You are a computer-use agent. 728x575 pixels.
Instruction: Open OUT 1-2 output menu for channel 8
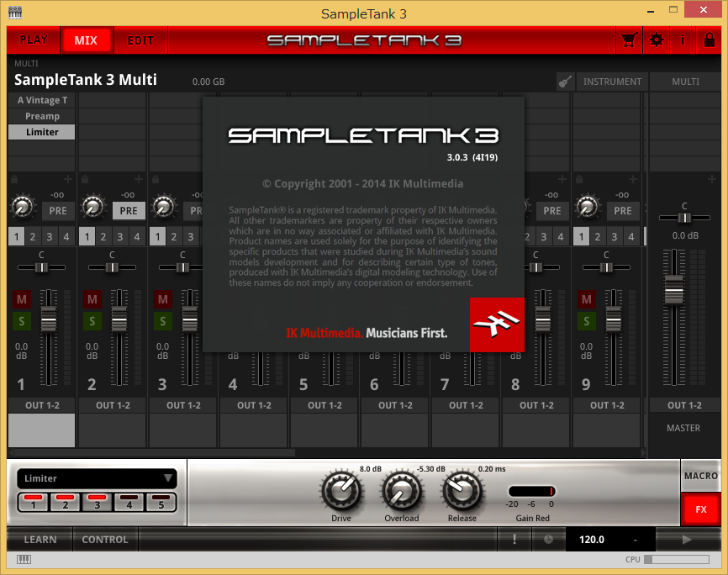point(535,405)
